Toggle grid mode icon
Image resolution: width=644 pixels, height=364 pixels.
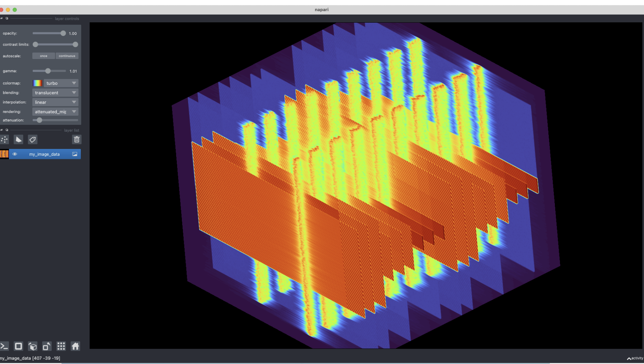(61, 346)
